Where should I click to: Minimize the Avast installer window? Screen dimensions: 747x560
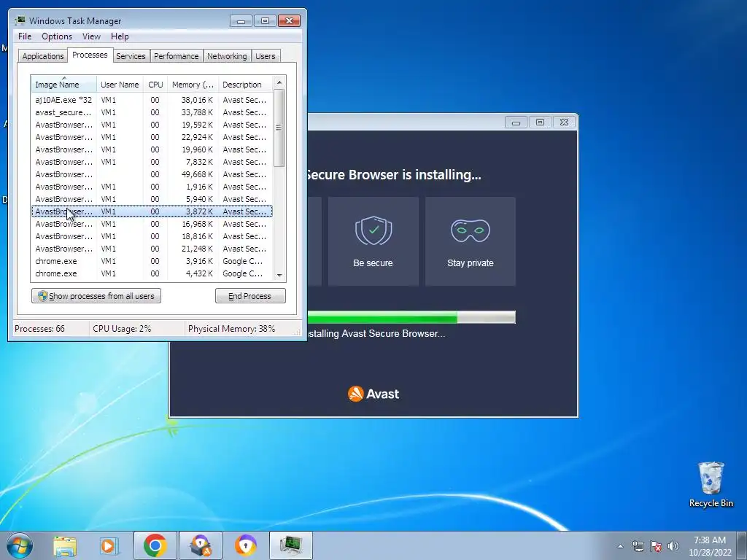[x=516, y=122]
